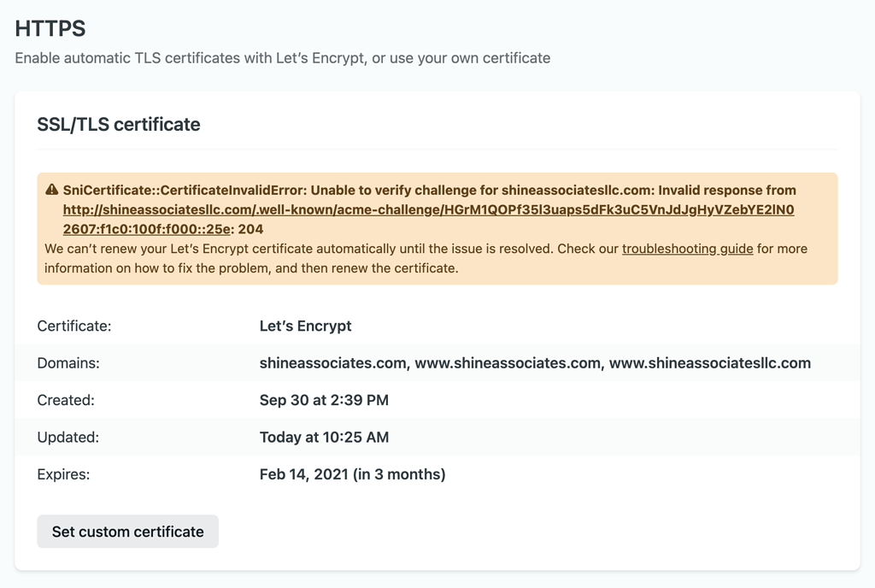875x588 pixels.
Task: Click the Certificate: row label
Action: click(x=74, y=326)
